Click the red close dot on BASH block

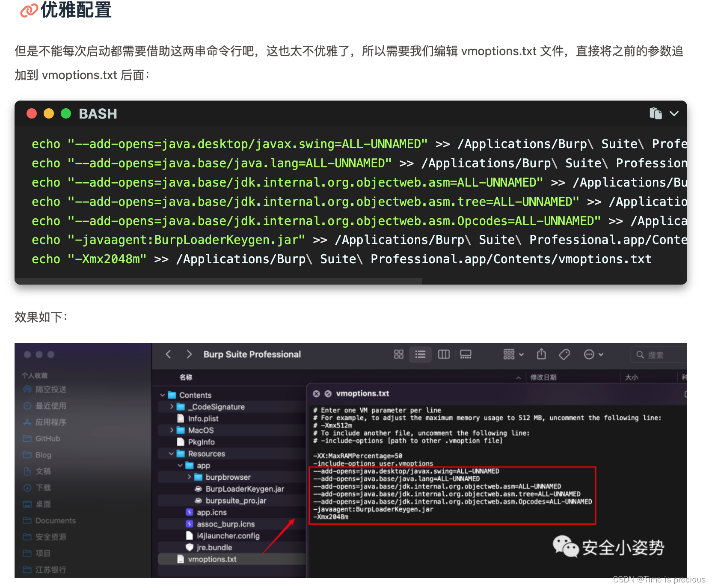32,113
